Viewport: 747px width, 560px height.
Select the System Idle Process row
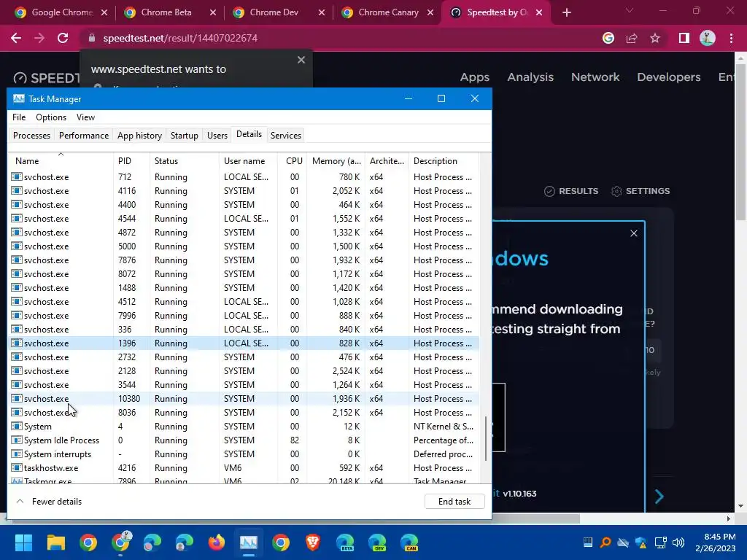244,440
